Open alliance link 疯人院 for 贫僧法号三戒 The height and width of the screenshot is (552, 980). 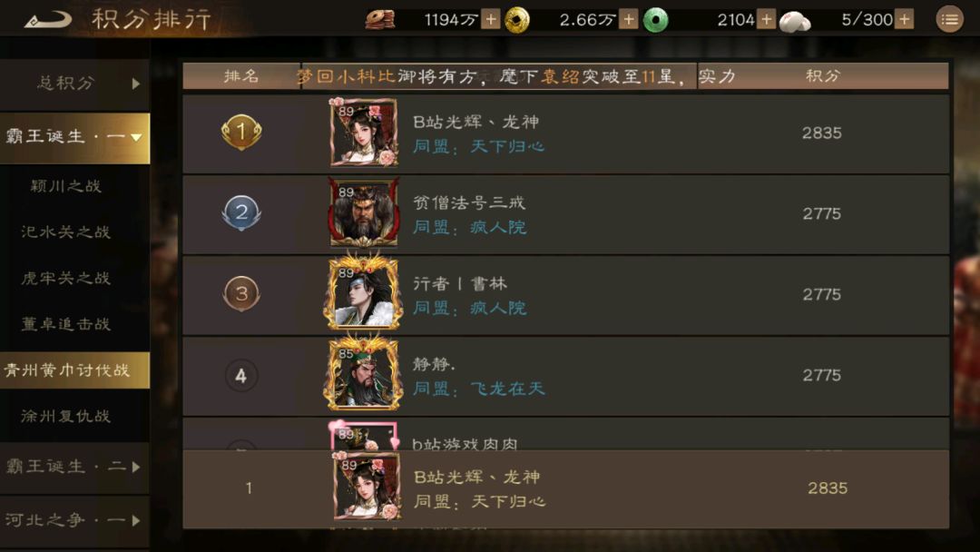(498, 227)
